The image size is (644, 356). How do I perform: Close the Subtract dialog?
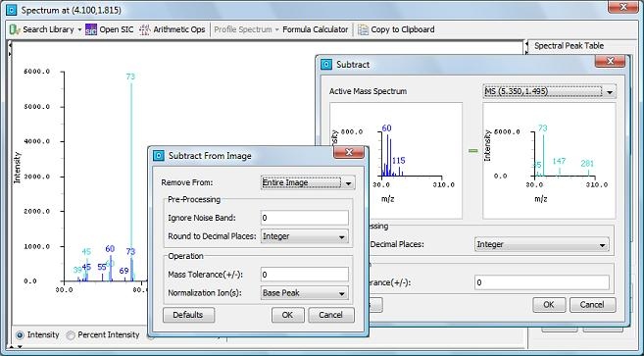pyautogui.click(x=610, y=61)
